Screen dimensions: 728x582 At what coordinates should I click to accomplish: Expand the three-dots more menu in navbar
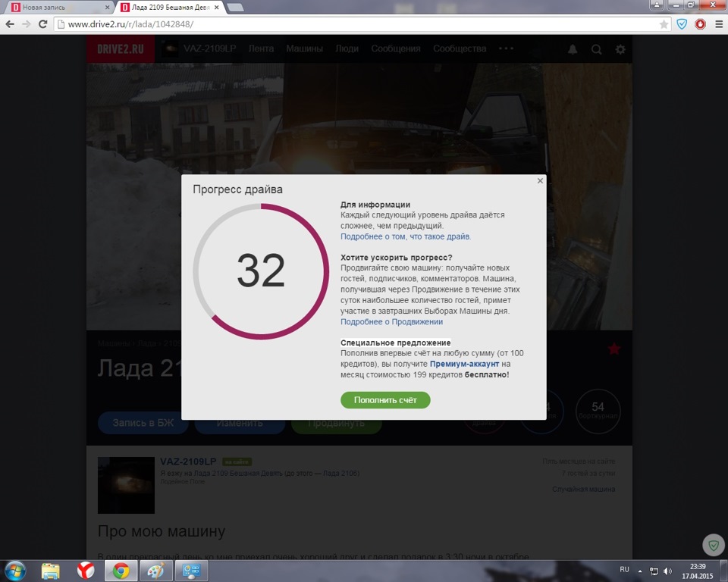pyautogui.click(x=506, y=48)
